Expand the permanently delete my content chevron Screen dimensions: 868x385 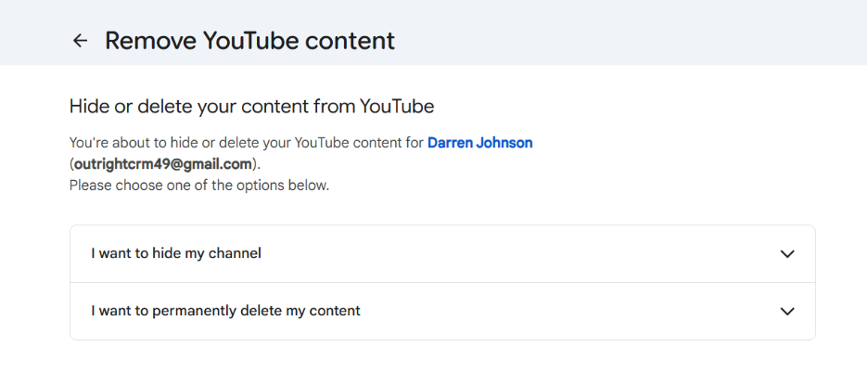tap(786, 312)
